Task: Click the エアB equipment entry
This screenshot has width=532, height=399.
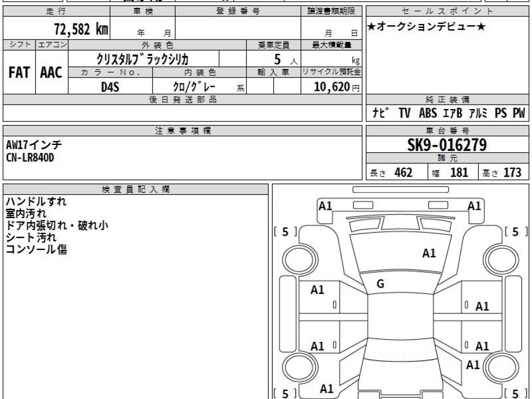Action: click(453, 113)
